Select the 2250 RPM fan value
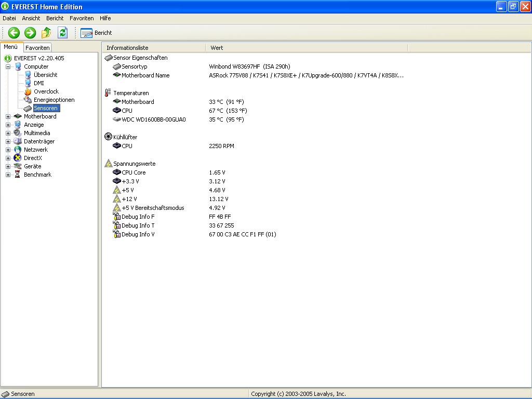 point(221,146)
